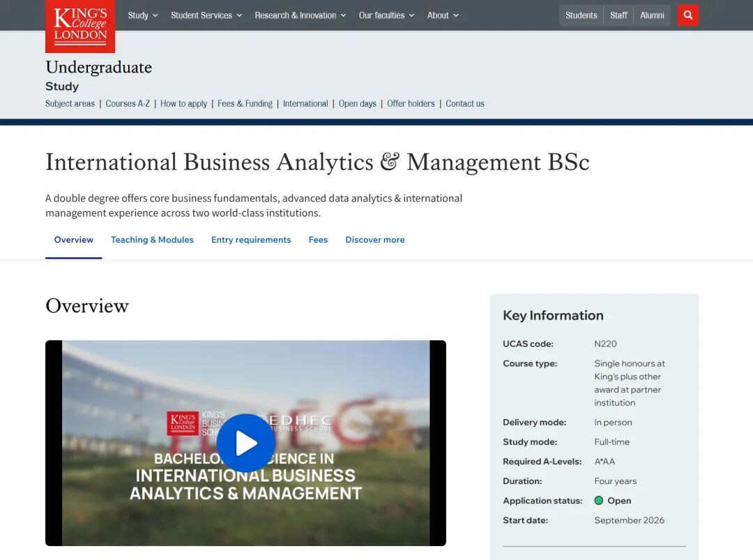Open the Discover more tab

(375, 240)
